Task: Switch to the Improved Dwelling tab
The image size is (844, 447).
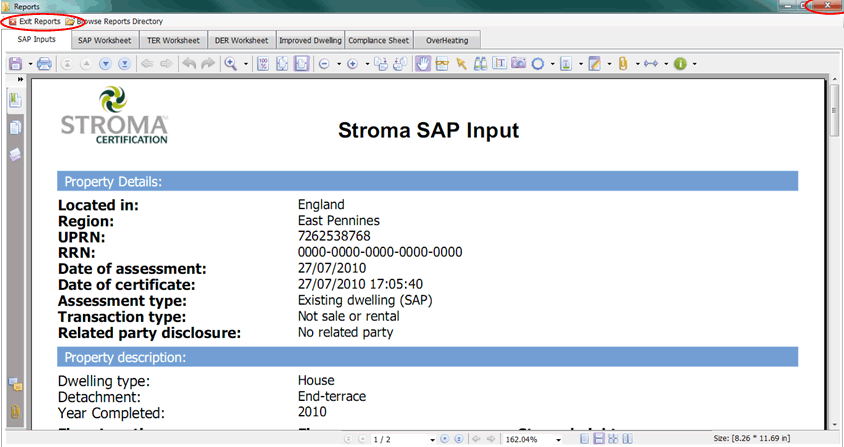Action: click(x=310, y=40)
